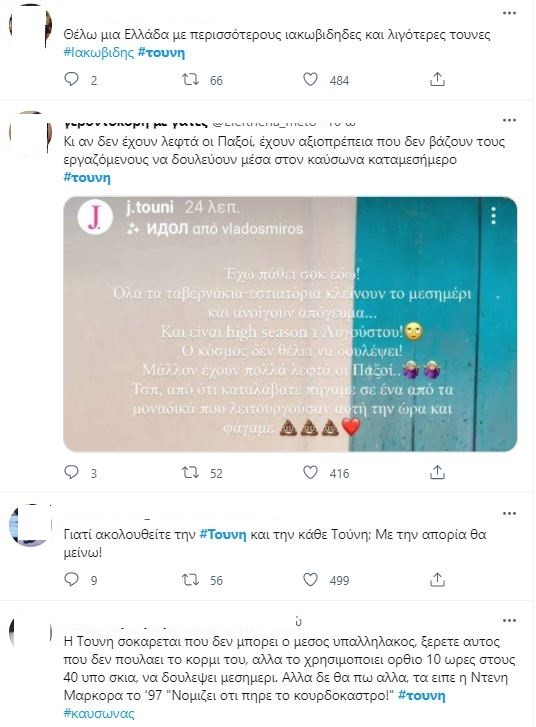Share the tweet about ιακωβιδηδες

tap(437, 80)
